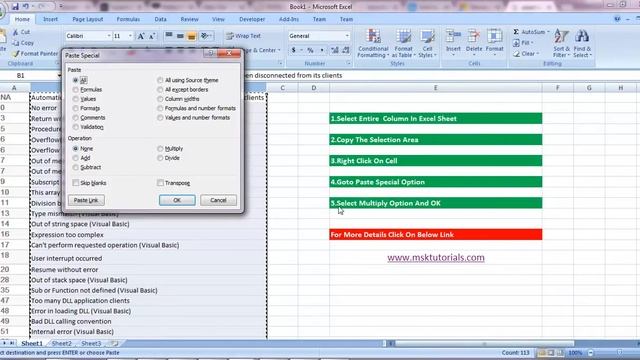Select the Values paste option
Viewport: 640px width, 360px height.
click(76, 99)
